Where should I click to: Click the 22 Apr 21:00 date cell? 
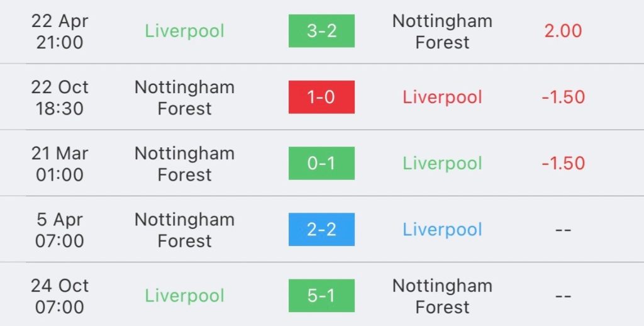[x=60, y=31]
